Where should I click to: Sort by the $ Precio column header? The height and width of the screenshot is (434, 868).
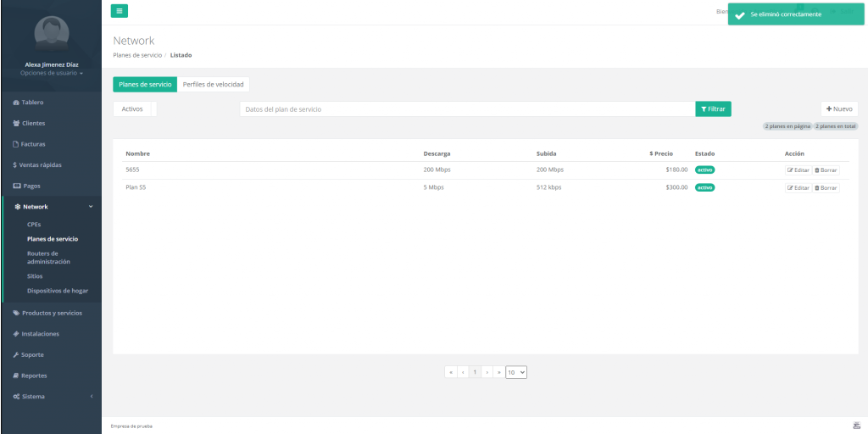(x=661, y=153)
